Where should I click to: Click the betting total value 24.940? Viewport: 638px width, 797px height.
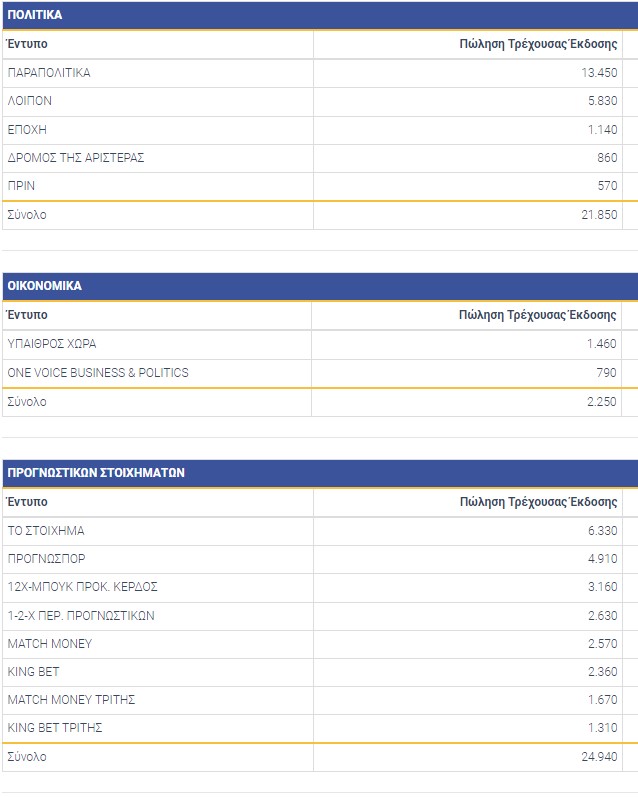[598, 757]
